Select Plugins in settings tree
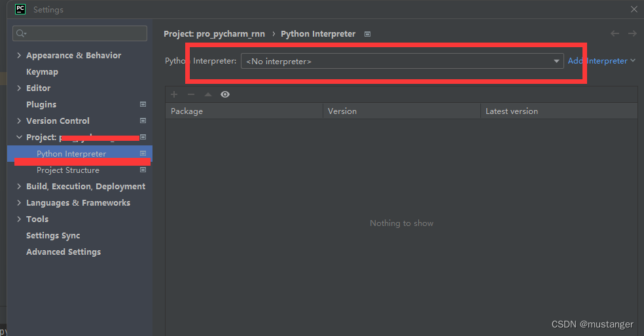644x336 pixels. (x=41, y=104)
